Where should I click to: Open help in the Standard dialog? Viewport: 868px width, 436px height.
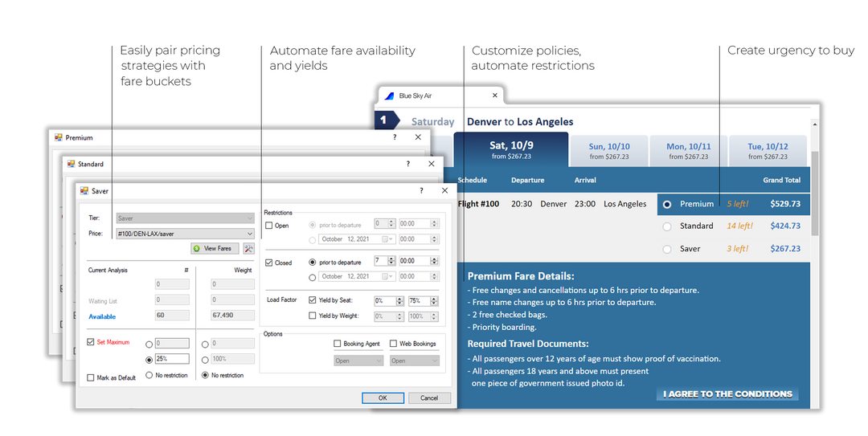click(x=408, y=164)
